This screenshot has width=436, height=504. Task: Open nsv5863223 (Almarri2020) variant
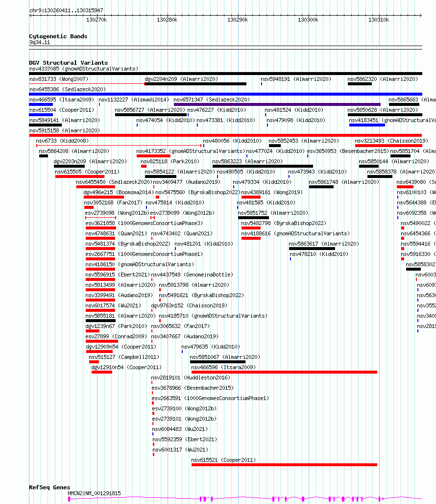click(247, 161)
